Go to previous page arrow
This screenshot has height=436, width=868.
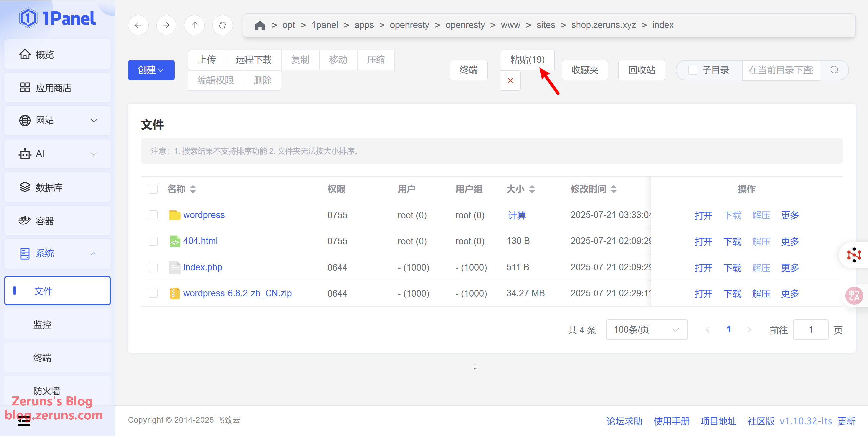pos(708,330)
